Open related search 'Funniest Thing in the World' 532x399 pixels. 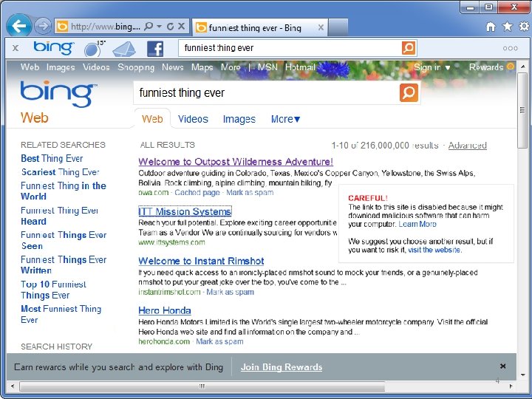coord(64,191)
